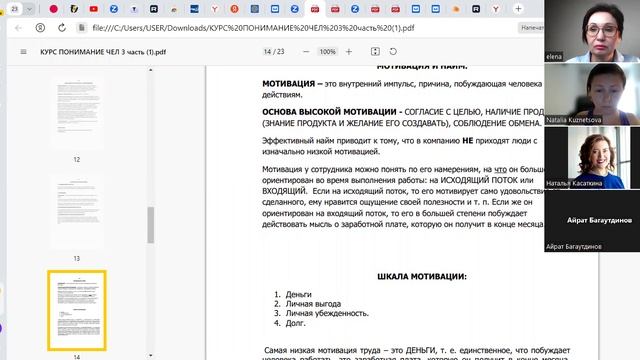Click the 100% zoom level field
Image resolution: width=640 pixels, height=360 pixels.
point(327,52)
